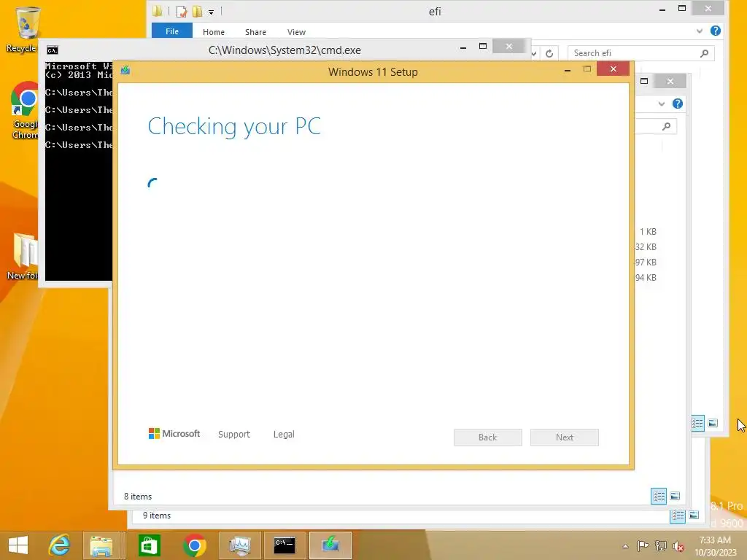Click the 8 items status text
This screenshot has height=560, width=747.
coord(138,496)
